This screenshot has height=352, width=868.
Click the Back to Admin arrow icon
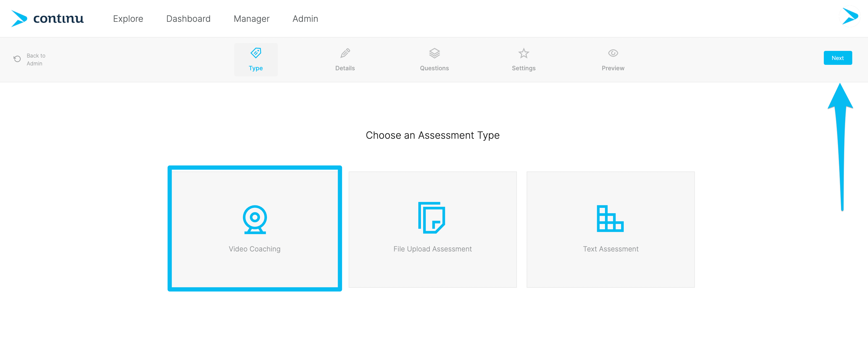17,59
